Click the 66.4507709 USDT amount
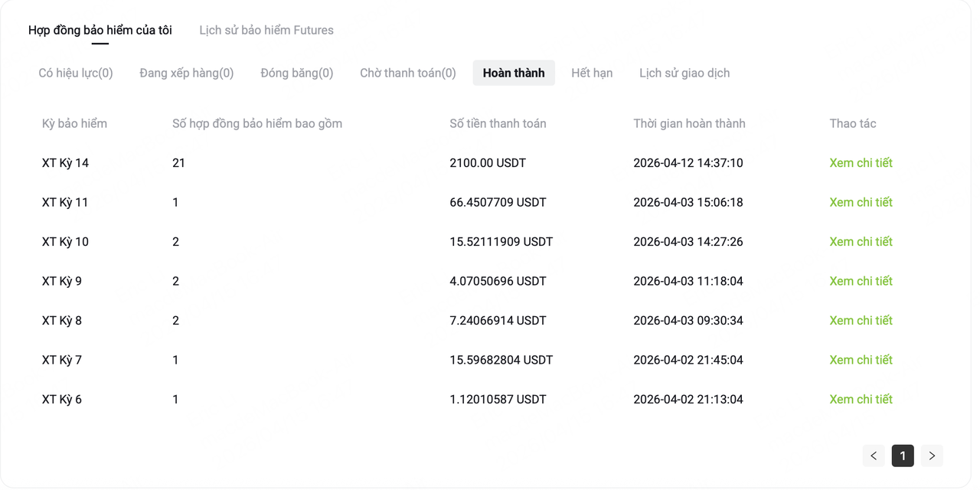 pos(498,203)
